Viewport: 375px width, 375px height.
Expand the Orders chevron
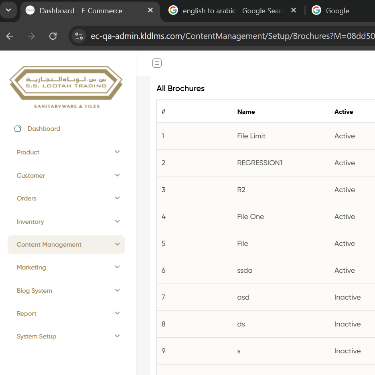(x=117, y=198)
